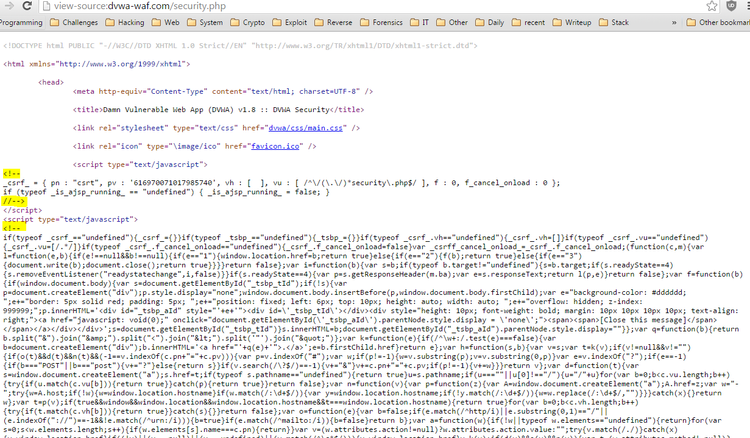The image size is (750, 438).
Task: Open the shield extension icon
Action: coord(731,6)
